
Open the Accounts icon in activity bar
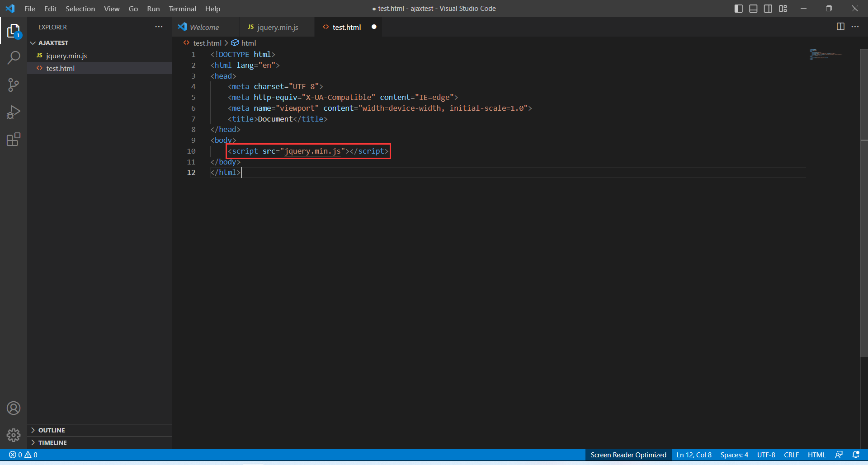tap(14, 408)
